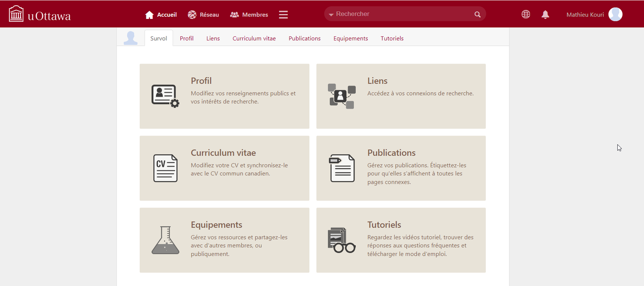Click the Liens network icon
Image resolution: width=644 pixels, height=286 pixels.
click(342, 96)
